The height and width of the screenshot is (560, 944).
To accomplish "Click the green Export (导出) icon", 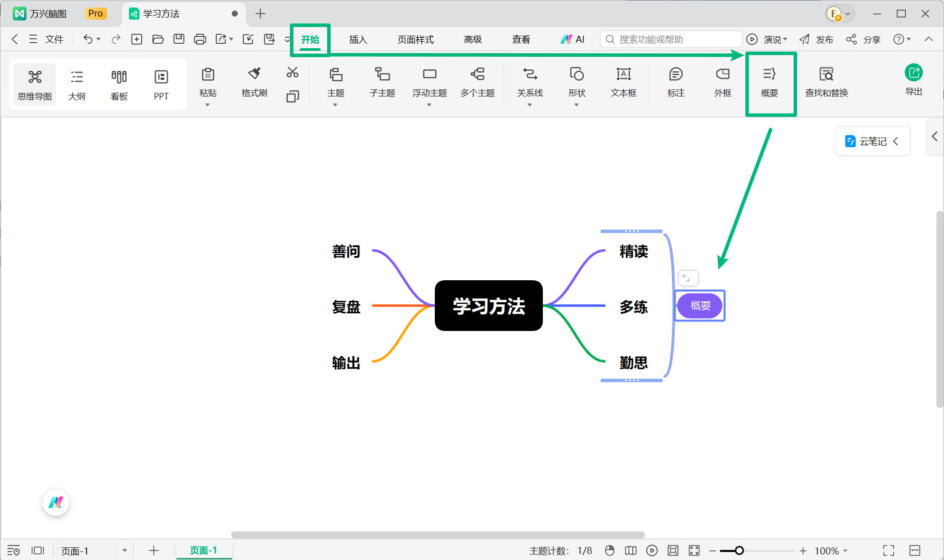I will (x=914, y=73).
